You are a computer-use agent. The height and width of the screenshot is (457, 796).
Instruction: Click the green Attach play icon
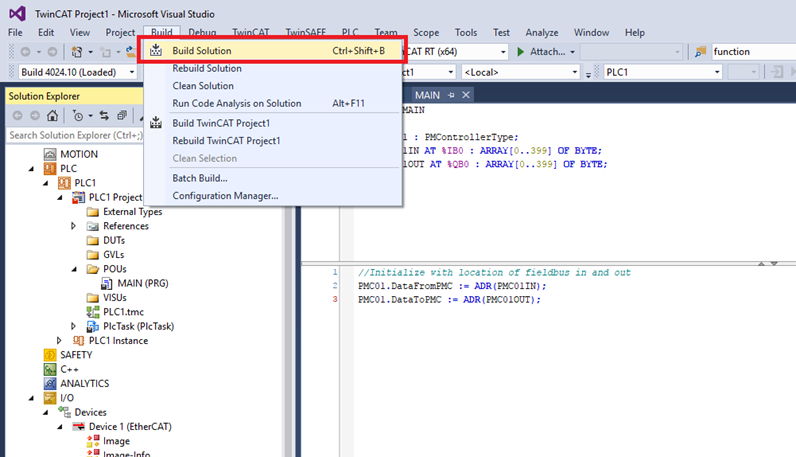click(520, 51)
